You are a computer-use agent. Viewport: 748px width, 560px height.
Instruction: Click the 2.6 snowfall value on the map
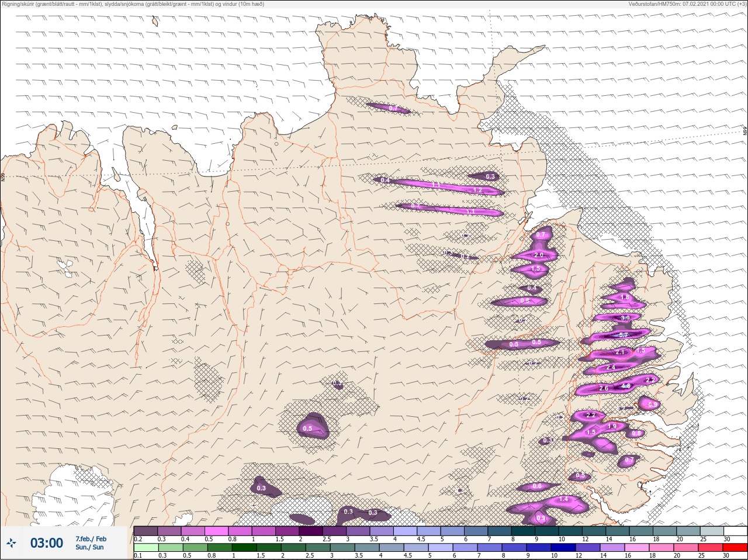coord(604,388)
